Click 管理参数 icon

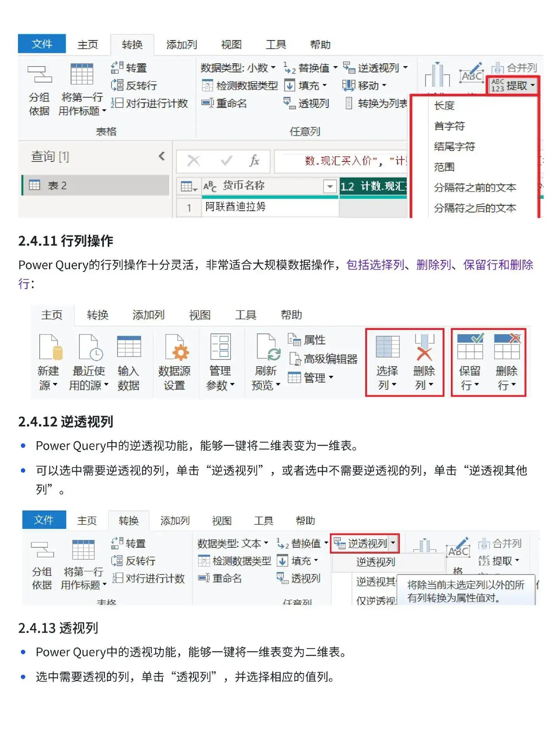point(220,347)
